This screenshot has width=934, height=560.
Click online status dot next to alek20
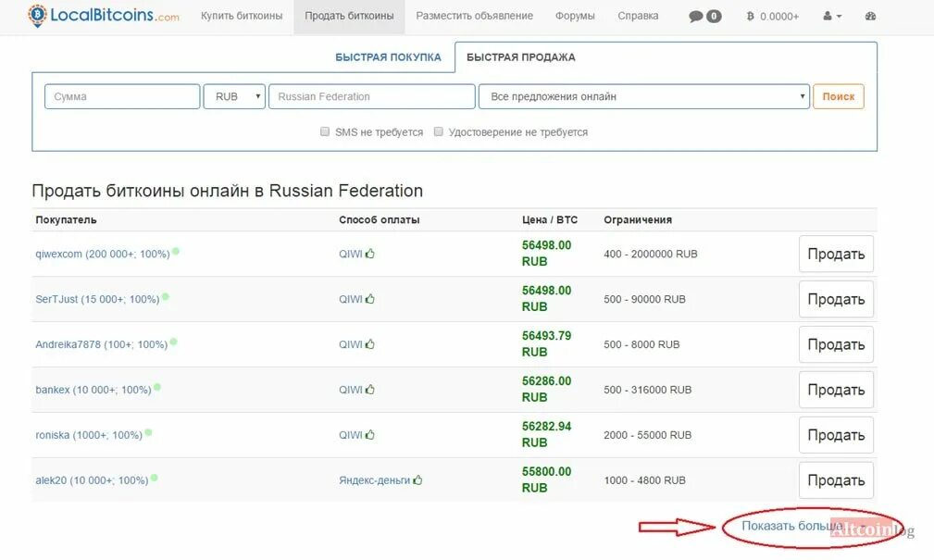point(155,478)
